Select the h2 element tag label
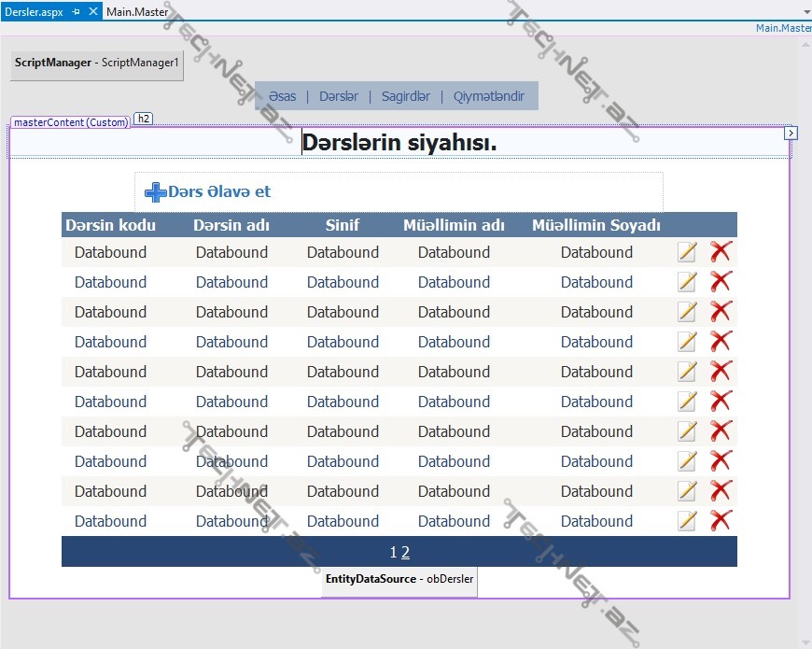The width and height of the screenshot is (812, 649). pyautogui.click(x=144, y=119)
